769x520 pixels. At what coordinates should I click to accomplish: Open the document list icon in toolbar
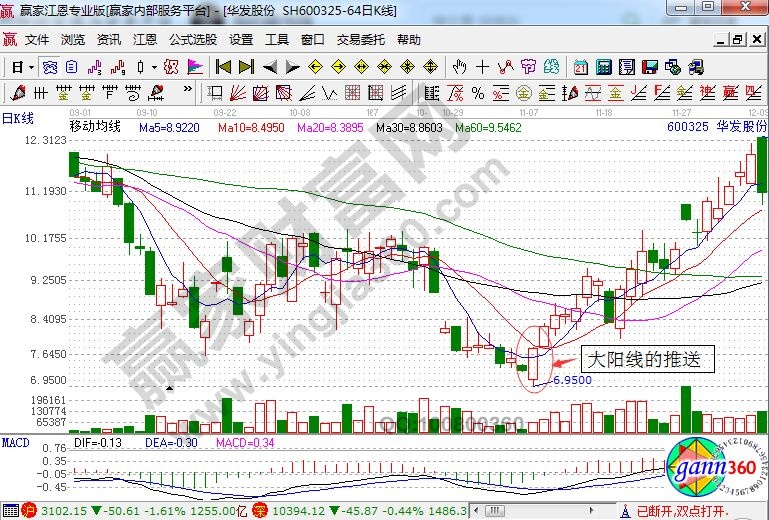[72, 67]
